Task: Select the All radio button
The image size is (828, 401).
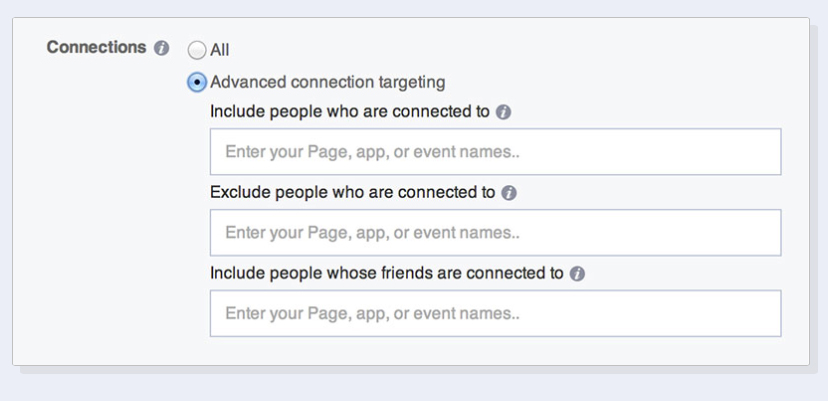Action: tap(197, 49)
